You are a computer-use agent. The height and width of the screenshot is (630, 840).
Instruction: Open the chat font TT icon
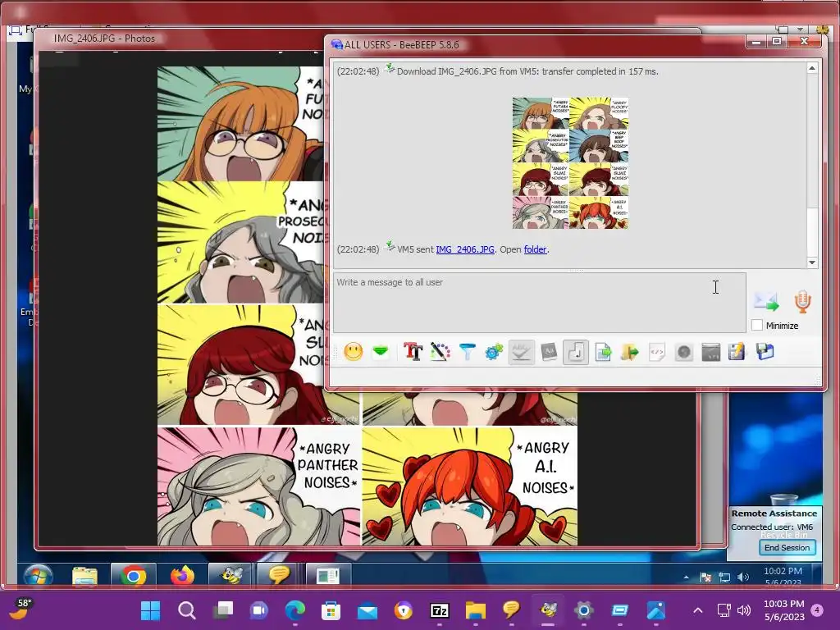(413, 352)
